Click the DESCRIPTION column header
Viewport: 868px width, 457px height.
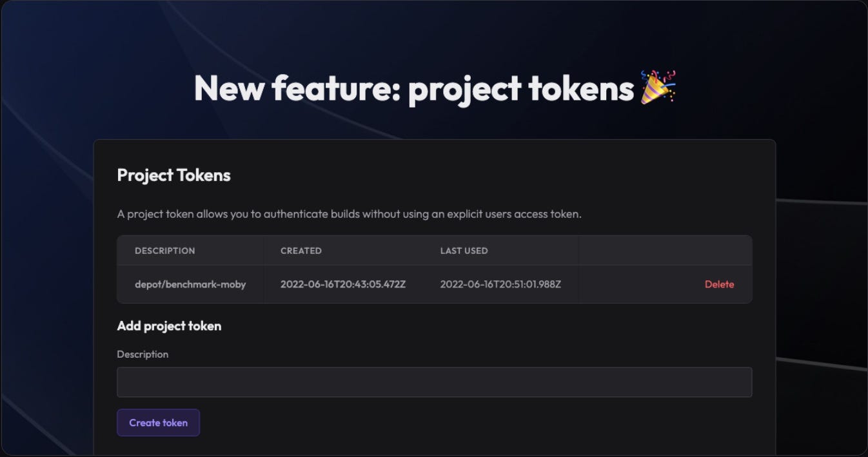coord(164,251)
